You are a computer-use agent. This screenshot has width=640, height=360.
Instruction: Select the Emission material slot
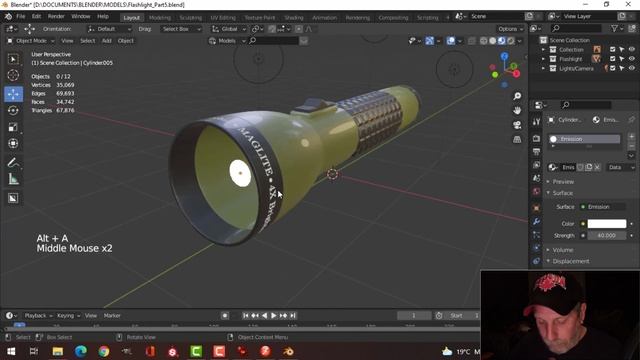584,139
